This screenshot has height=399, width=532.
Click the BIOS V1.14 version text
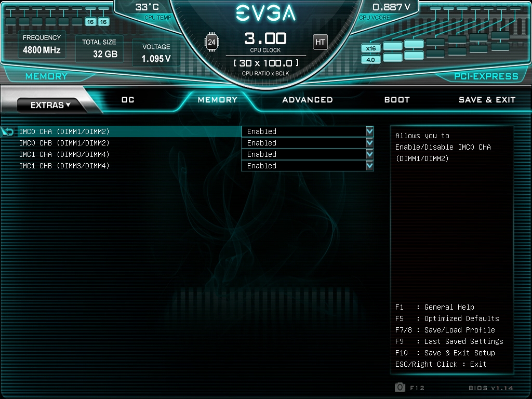coord(491,388)
